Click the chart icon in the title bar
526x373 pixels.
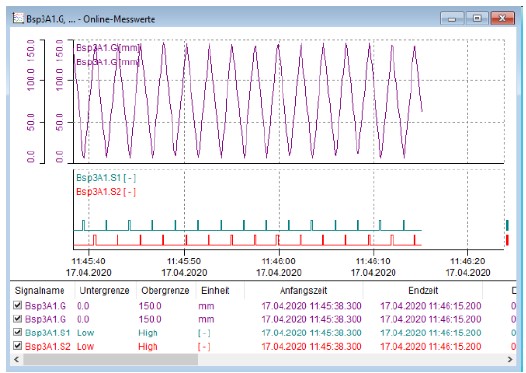point(18,18)
